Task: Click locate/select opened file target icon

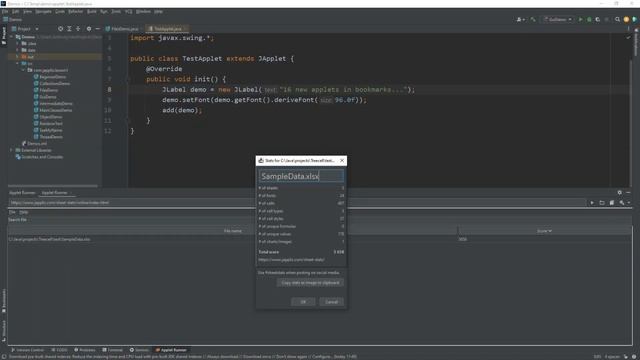Action: (x=60, y=29)
